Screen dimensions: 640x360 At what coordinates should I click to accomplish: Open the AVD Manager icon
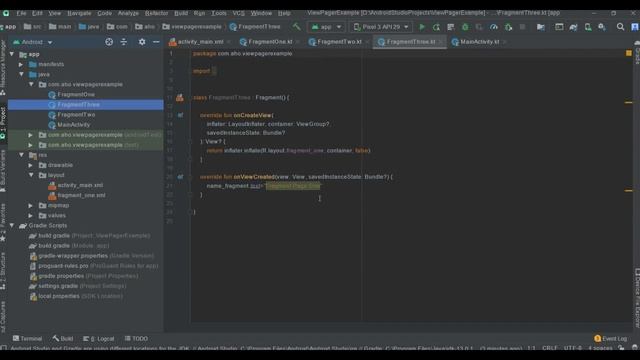(588, 27)
